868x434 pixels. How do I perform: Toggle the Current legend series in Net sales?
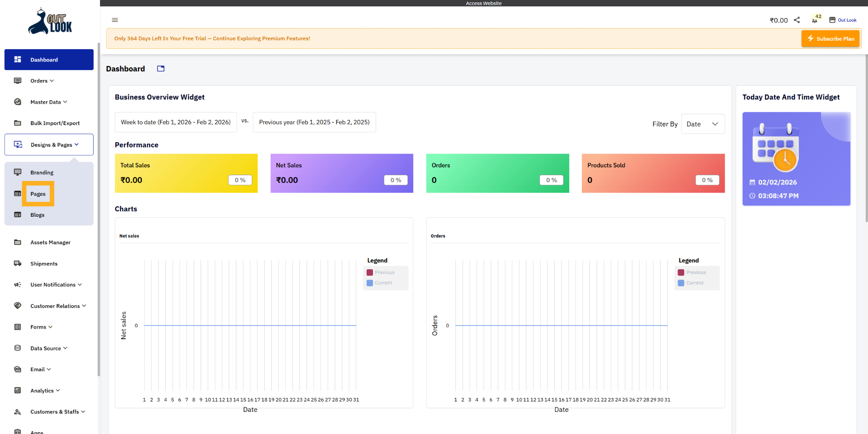click(379, 283)
